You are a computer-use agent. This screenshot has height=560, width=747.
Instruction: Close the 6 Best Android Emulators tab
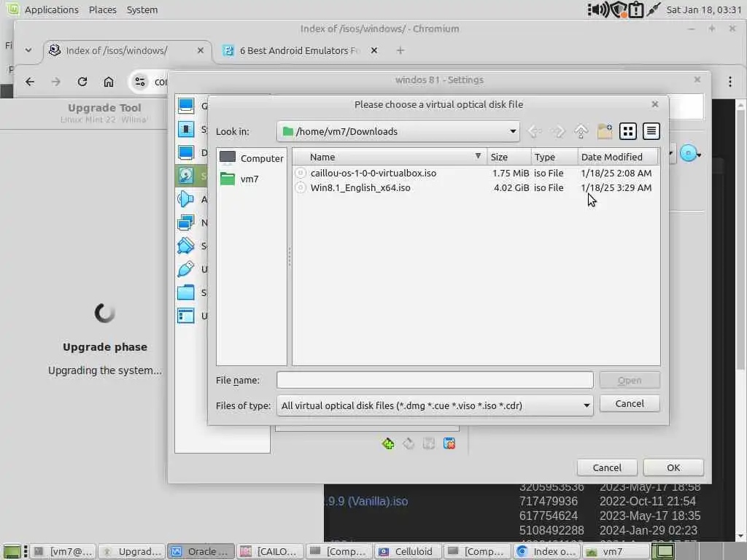tap(374, 50)
